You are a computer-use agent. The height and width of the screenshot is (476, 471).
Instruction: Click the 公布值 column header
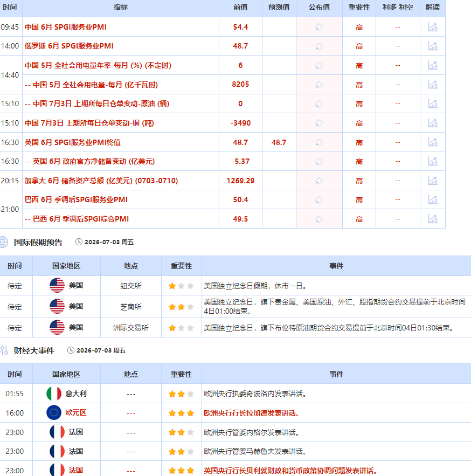(x=319, y=8)
